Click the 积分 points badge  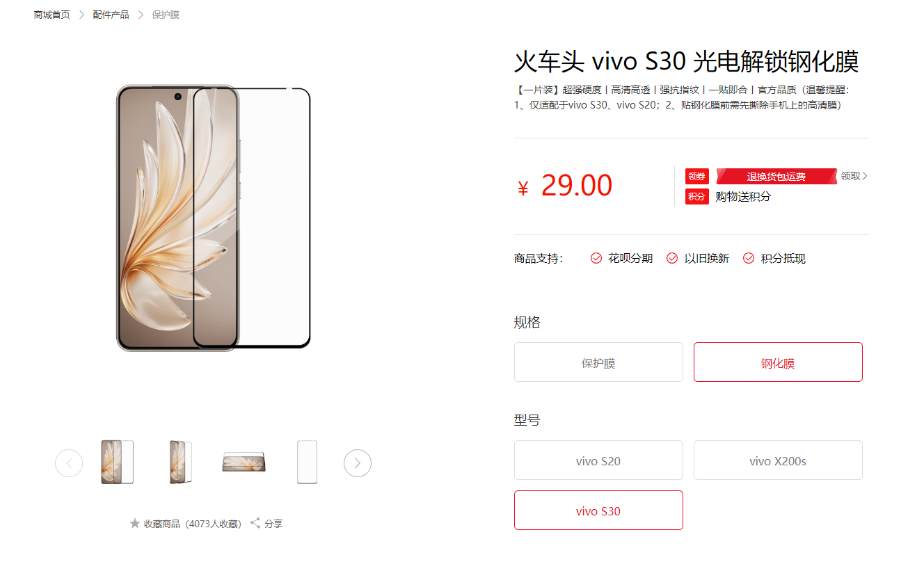(x=697, y=197)
